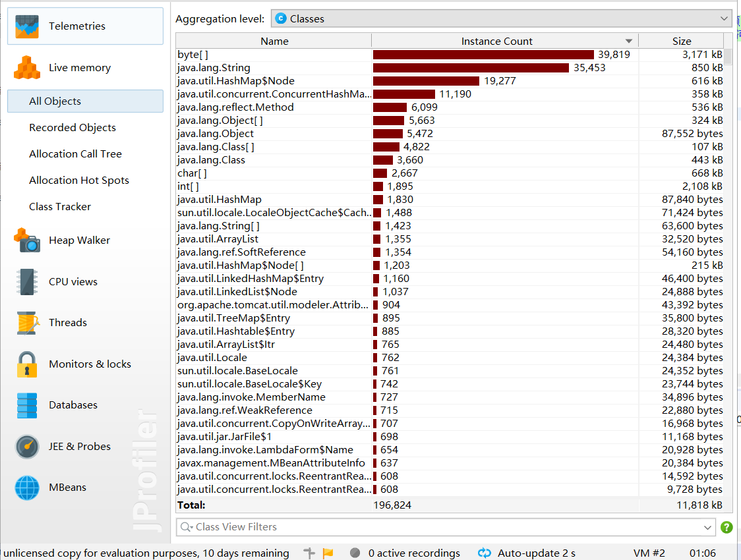Image resolution: width=741 pixels, height=560 pixels.
Task: Sort table by Size column header
Action: pos(682,41)
